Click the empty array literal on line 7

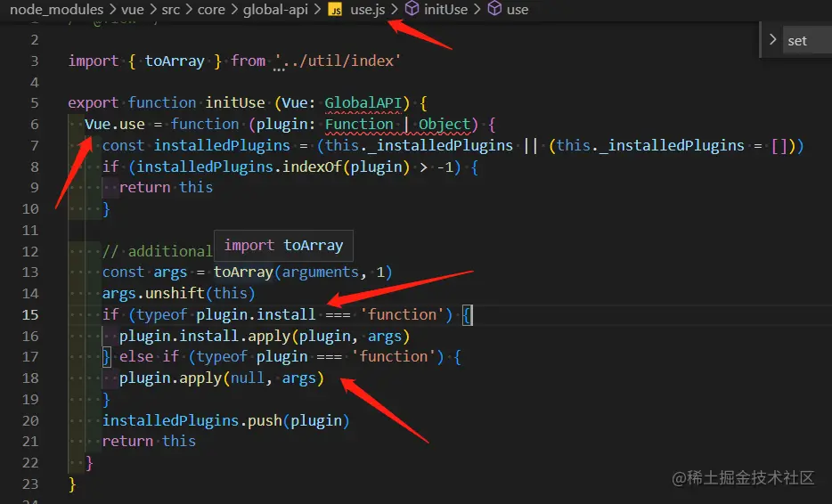point(779,145)
